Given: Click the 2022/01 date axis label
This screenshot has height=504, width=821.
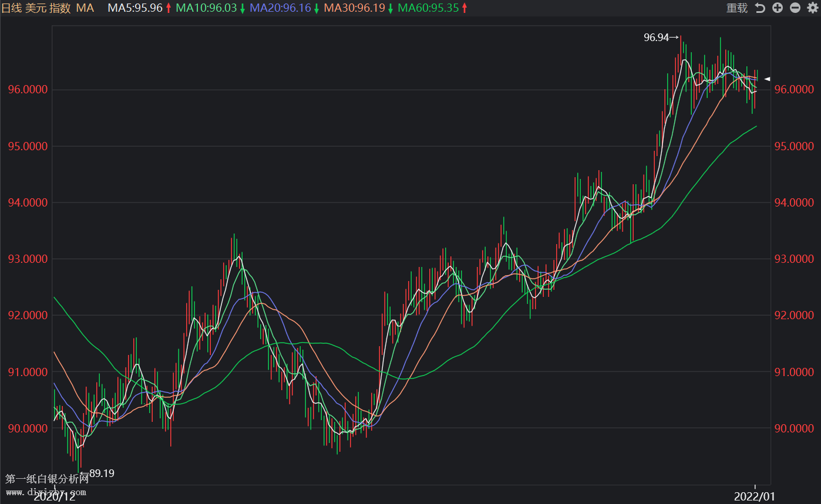Looking at the screenshot, I should click(x=754, y=496).
